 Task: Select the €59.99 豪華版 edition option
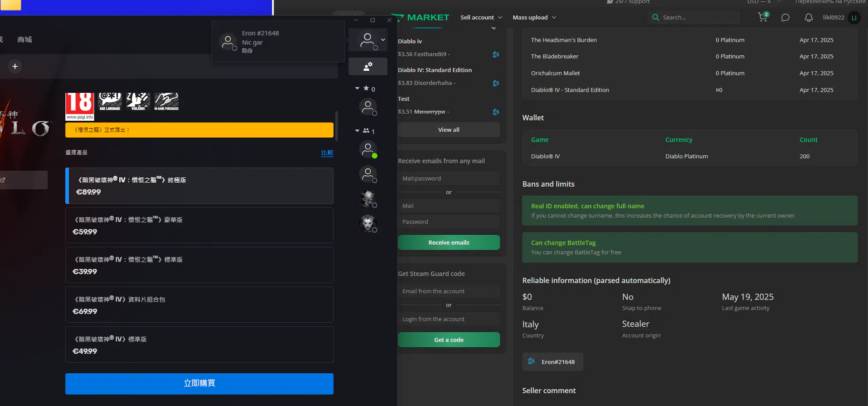(x=199, y=226)
